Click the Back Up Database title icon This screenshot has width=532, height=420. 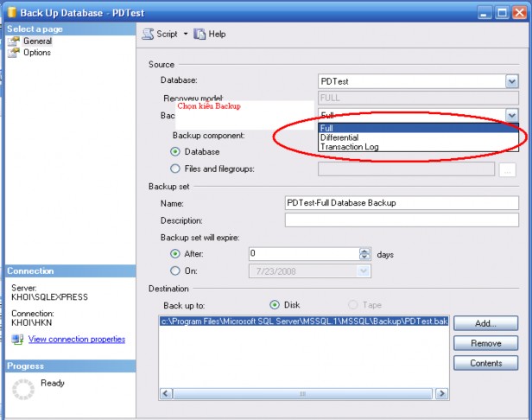12,12
